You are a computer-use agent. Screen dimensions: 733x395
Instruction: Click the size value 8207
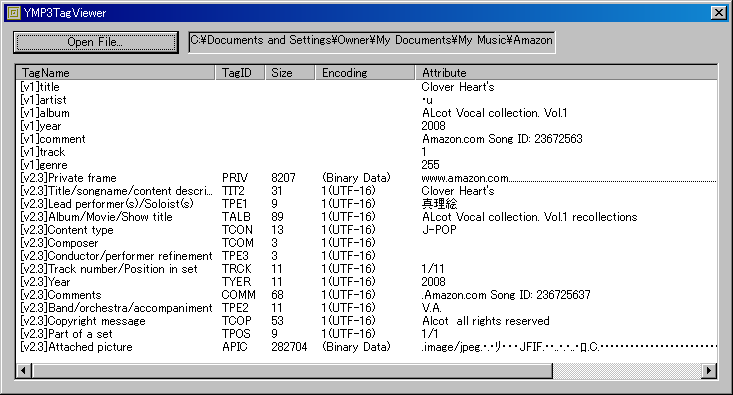coord(283,178)
